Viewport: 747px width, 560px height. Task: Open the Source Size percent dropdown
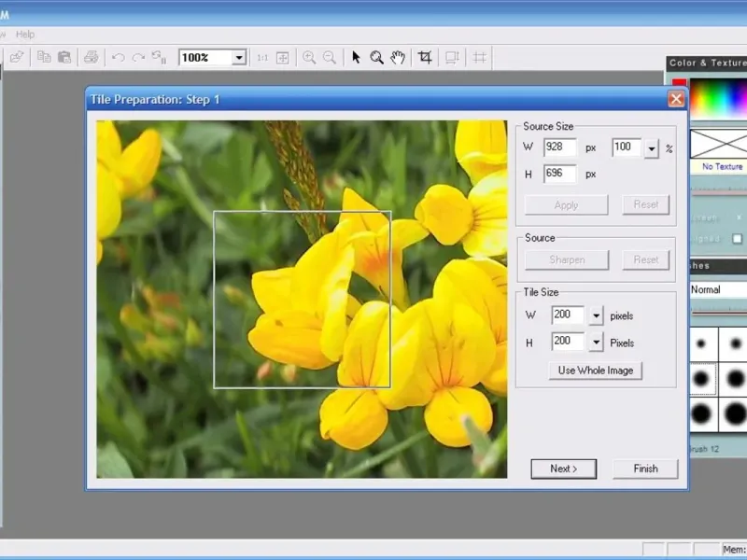[x=651, y=147]
